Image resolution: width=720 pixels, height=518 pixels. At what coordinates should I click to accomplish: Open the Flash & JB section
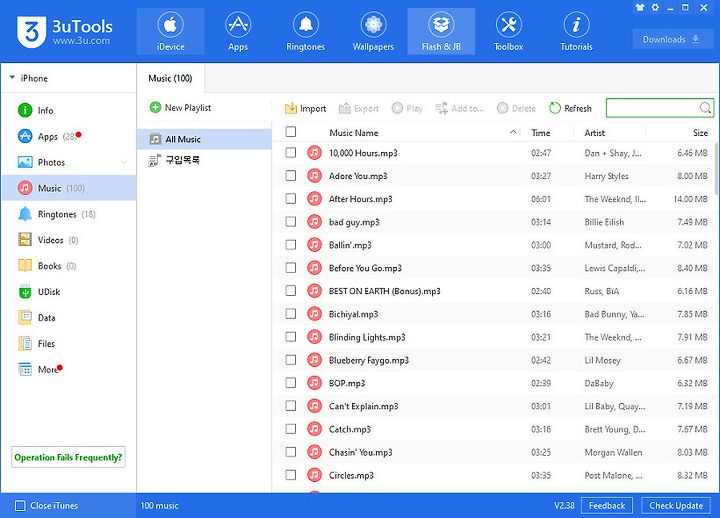click(441, 31)
